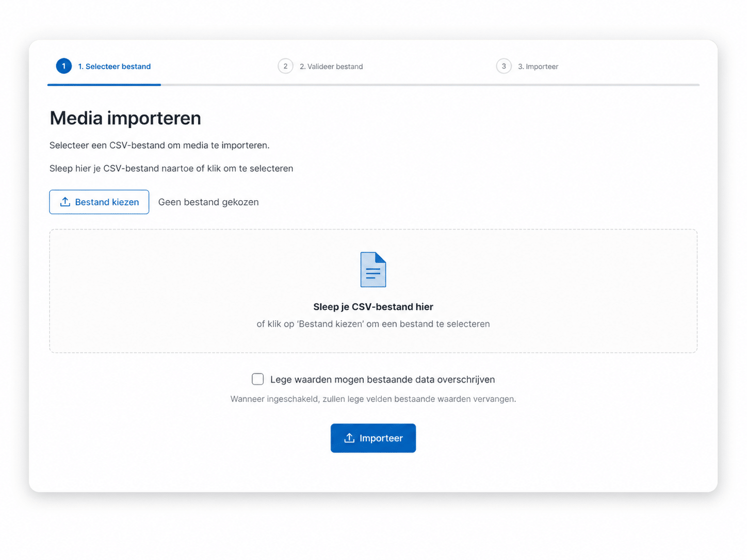Enable the empty values overwrite checkbox
Image resolution: width=747 pixels, height=560 pixels.
pyautogui.click(x=258, y=380)
